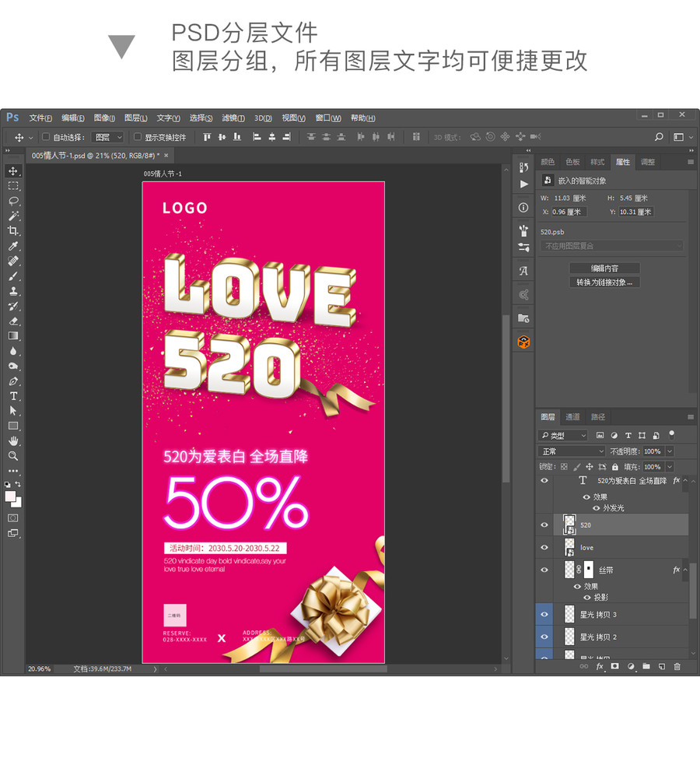Select the Eyedropper tool
Viewport: 700px width, 758px height.
point(13,246)
